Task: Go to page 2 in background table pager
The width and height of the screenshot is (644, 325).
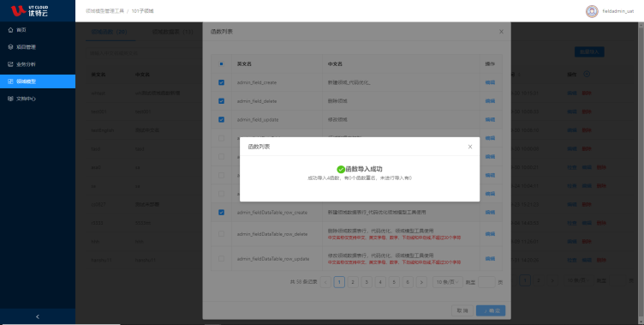Action: tap(539, 280)
